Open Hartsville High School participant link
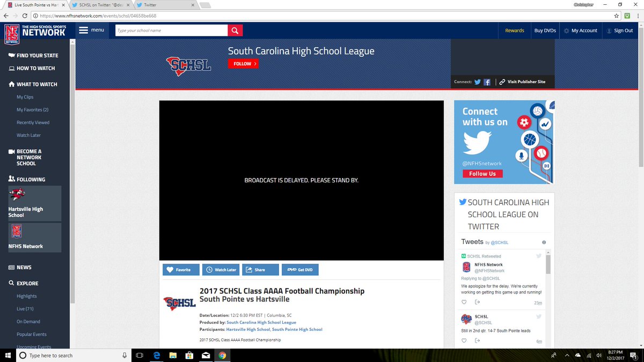Viewport: 644px width, 362px height. tap(248, 329)
